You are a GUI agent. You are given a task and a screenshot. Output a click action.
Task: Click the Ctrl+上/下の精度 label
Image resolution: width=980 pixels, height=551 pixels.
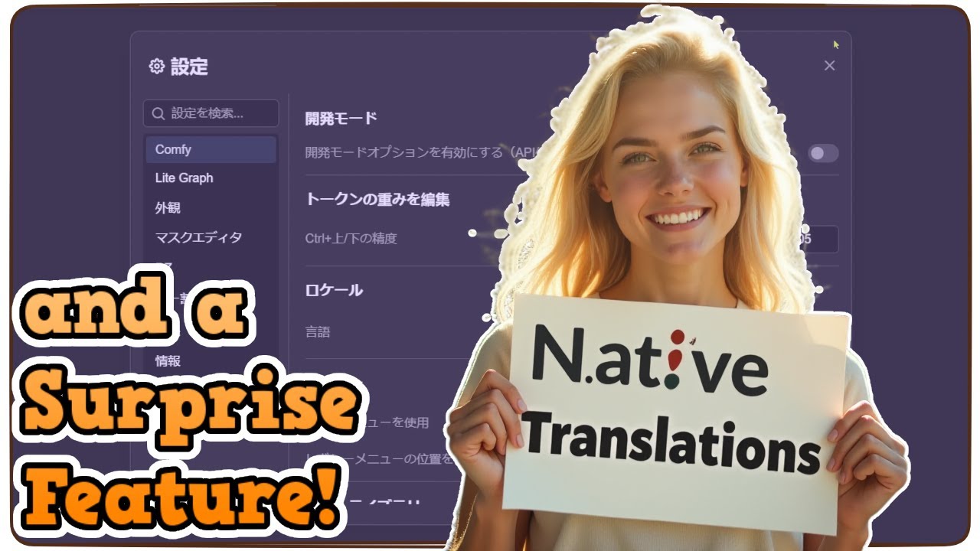351,239
